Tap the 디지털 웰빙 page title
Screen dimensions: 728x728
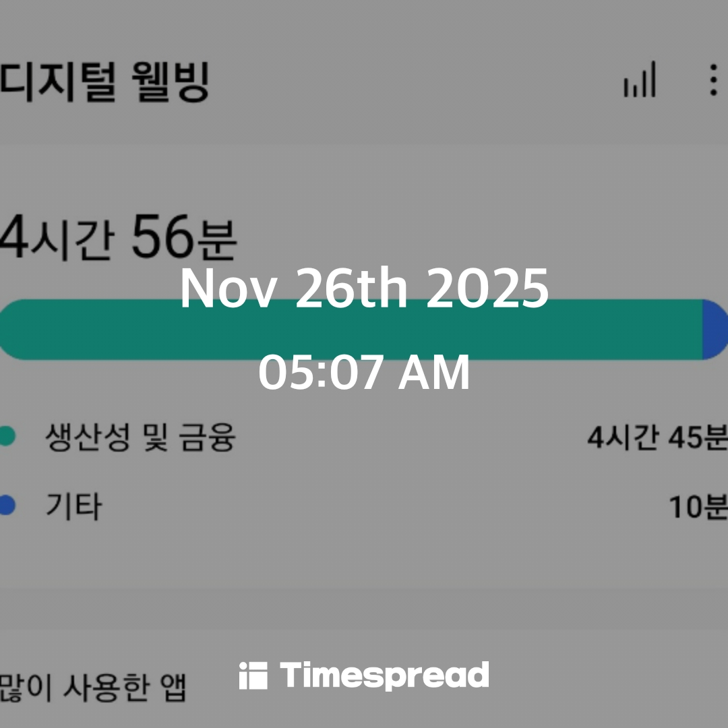pyautogui.click(x=104, y=82)
